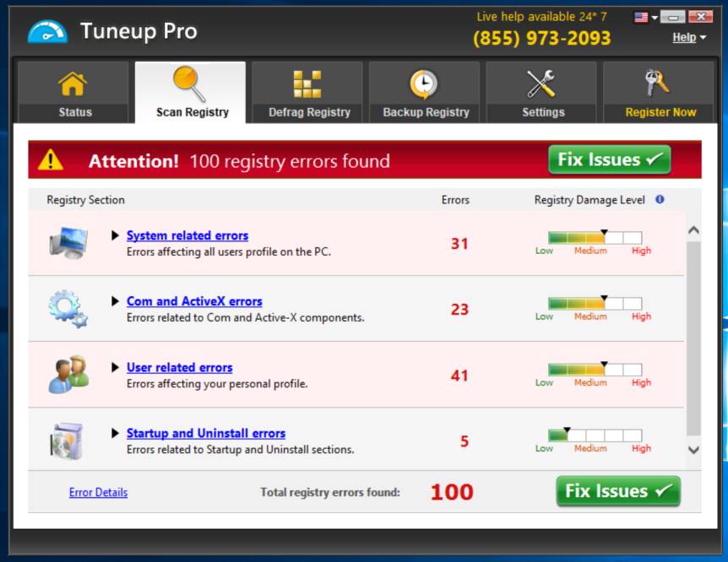Click the System related errors computer icon

point(68,242)
